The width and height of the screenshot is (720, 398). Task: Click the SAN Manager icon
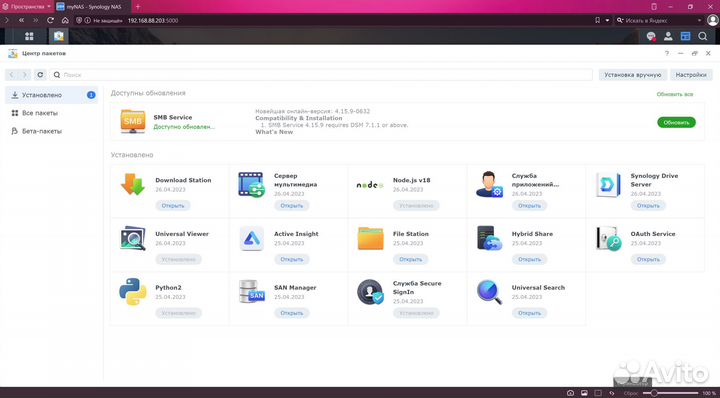click(x=252, y=291)
